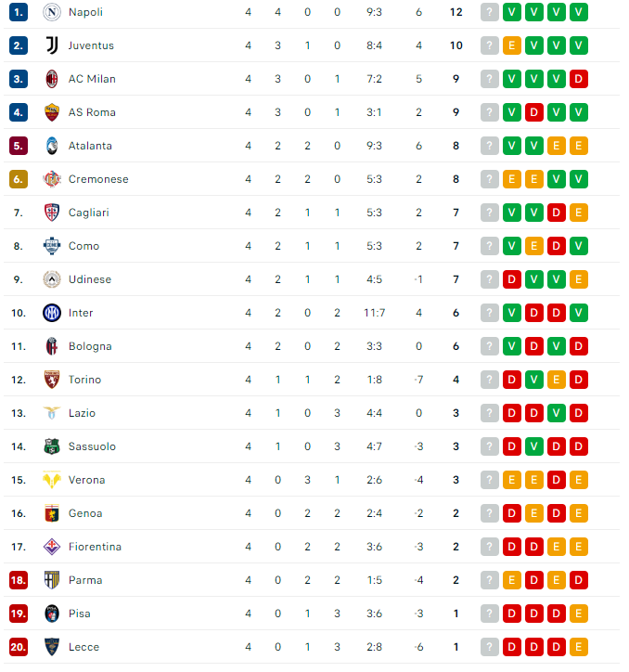The image size is (629, 672).
Task: Select Juventus's orange E draw badge
Action: click(512, 45)
